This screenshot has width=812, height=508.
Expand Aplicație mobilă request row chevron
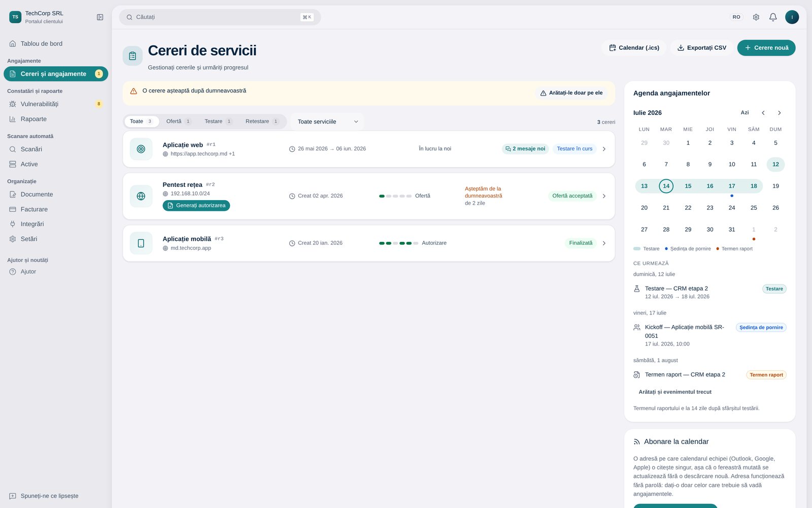(604, 243)
